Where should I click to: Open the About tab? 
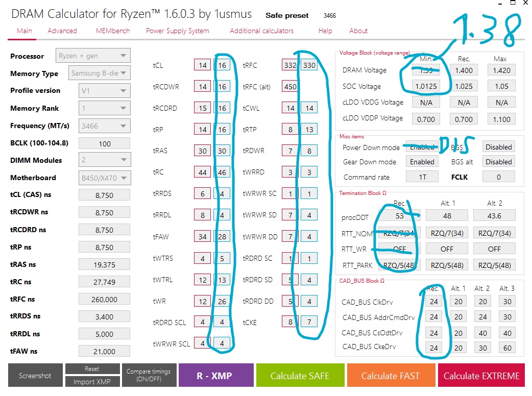click(x=358, y=31)
